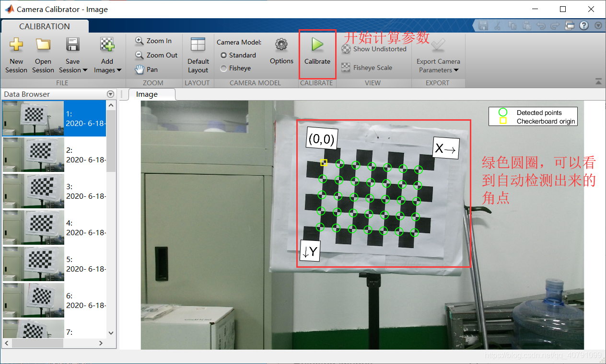
Task: Expand Save Session dropdown arrow
Action: [x=85, y=70]
